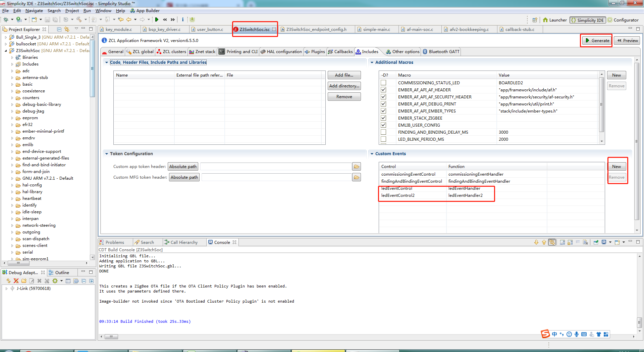
Task: Click the New wizard toolbar icon
Action: 34,19
